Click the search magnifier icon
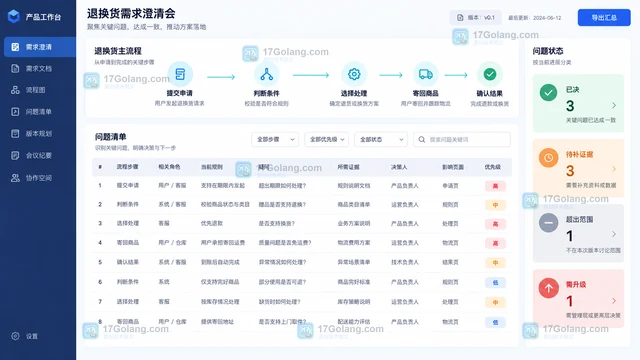 (422, 140)
